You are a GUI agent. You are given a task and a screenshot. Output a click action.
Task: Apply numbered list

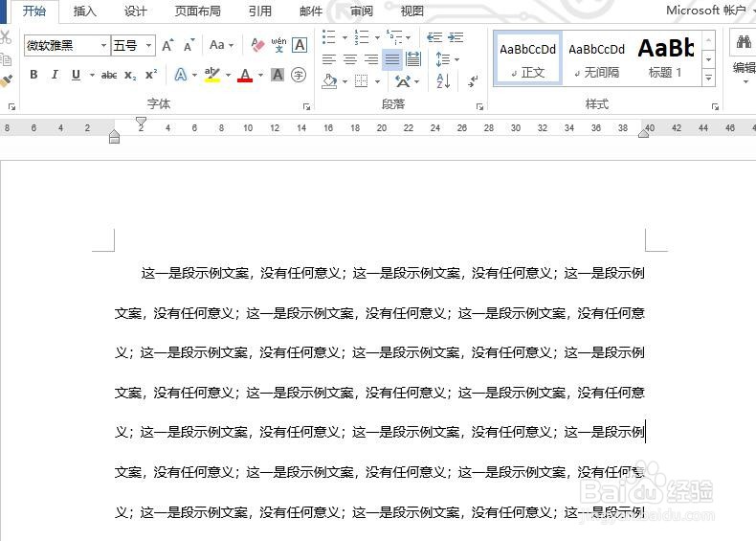pos(361,37)
